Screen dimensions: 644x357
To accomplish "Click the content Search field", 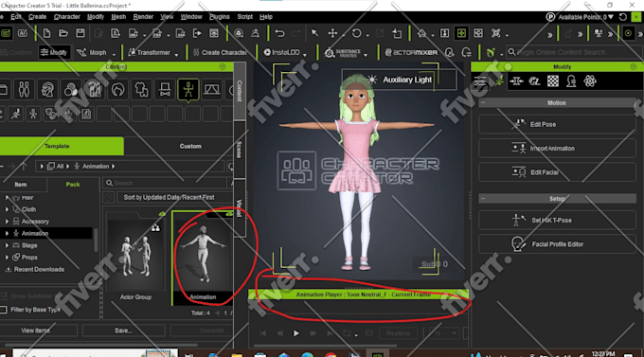I will 166,183.
